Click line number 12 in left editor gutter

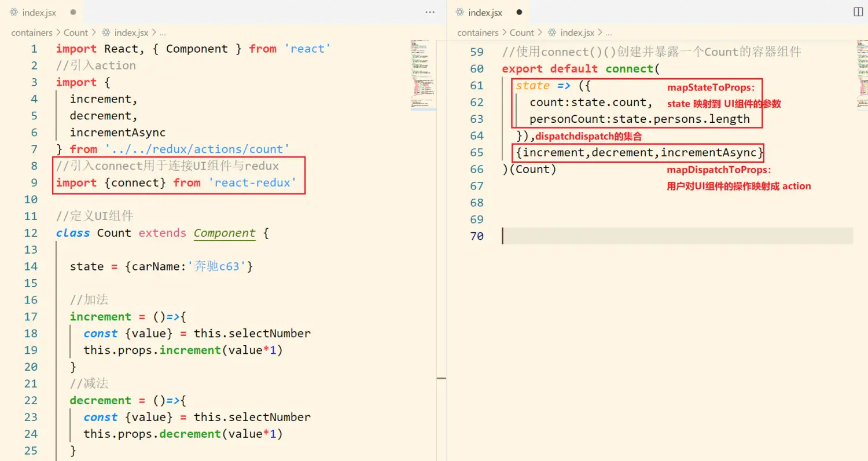(31, 233)
